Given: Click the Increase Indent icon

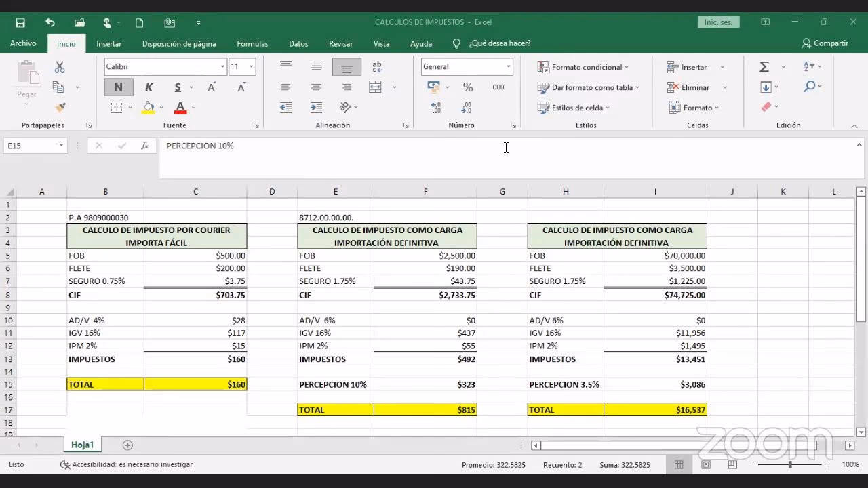Looking at the screenshot, I should (x=316, y=107).
